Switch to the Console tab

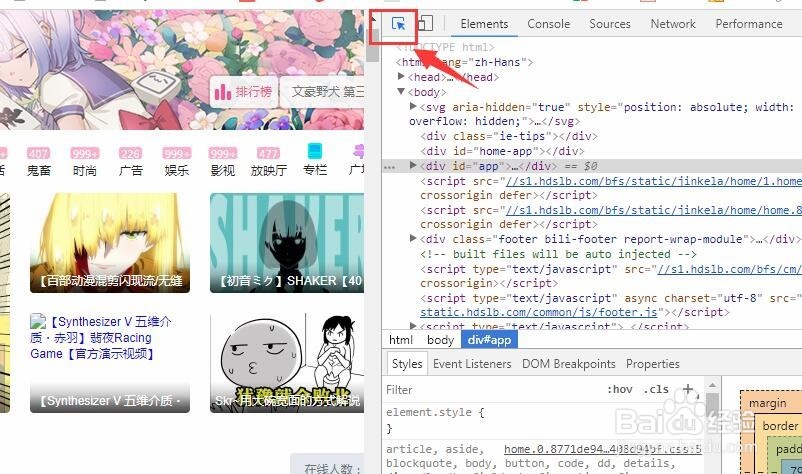548,24
